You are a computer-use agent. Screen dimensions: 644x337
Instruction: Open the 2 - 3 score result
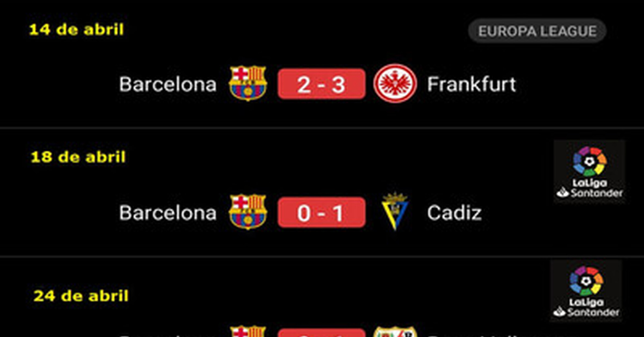tap(321, 84)
